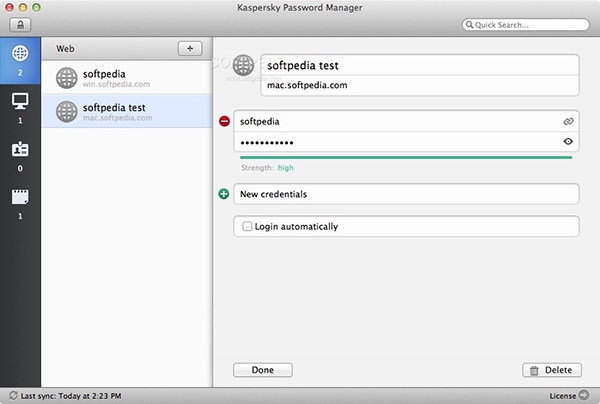Click the Quick Search field
The image size is (600, 404).
tap(525, 25)
